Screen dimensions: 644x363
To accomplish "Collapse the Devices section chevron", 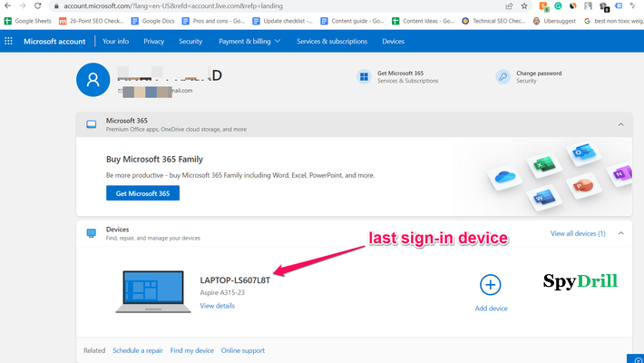I will point(620,233).
